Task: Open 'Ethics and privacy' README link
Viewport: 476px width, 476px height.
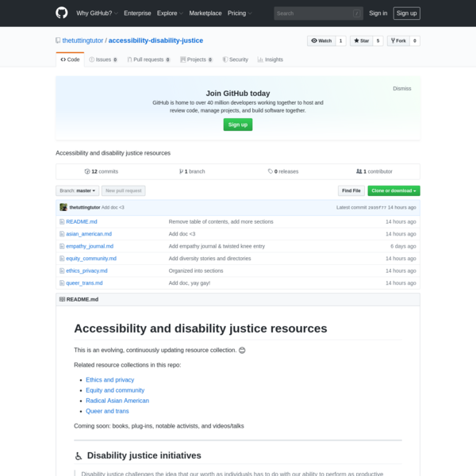Action: coord(110,380)
